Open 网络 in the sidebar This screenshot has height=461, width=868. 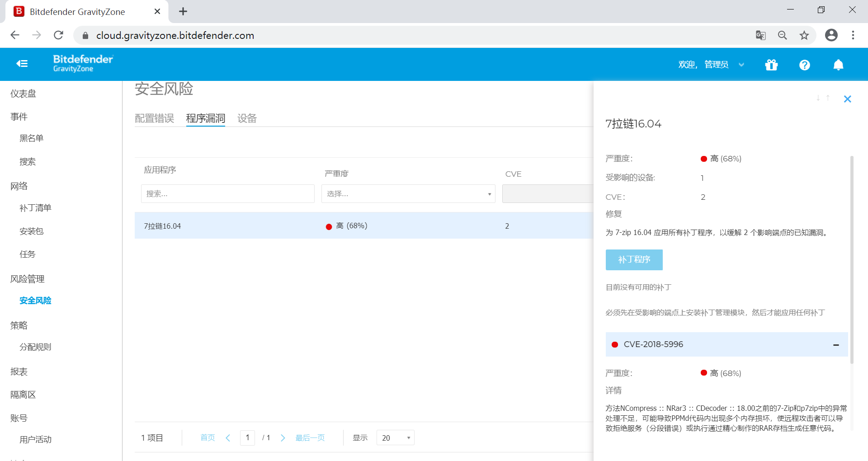[x=19, y=186]
